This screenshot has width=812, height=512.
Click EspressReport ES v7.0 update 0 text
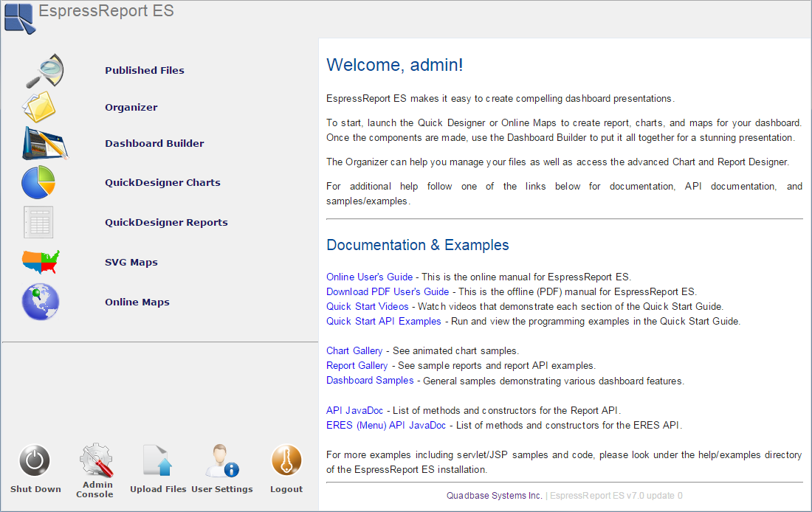click(616, 496)
